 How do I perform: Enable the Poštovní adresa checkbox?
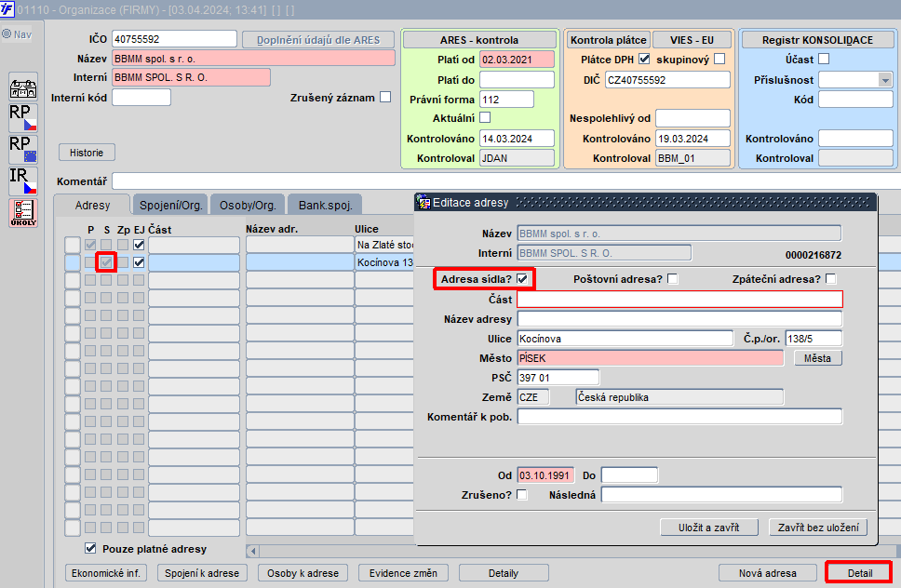click(x=672, y=278)
